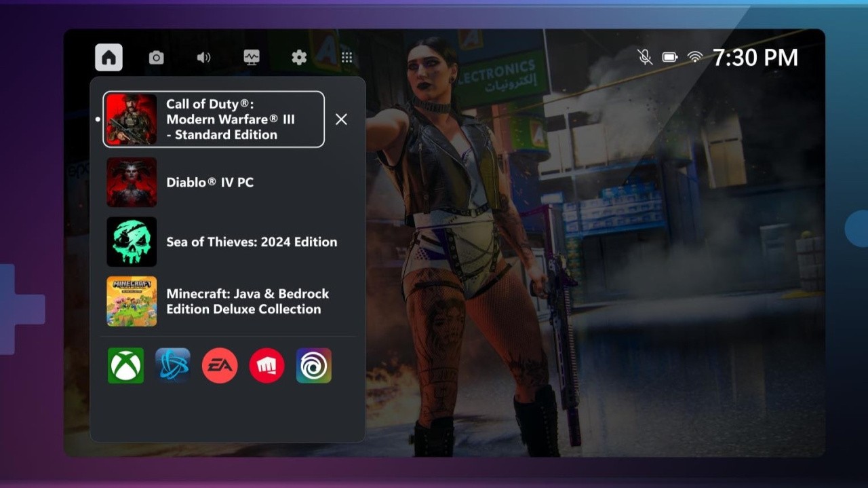This screenshot has height=488, width=868.
Task: Click the 7:30 PM clock display
Action: pos(755,57)
